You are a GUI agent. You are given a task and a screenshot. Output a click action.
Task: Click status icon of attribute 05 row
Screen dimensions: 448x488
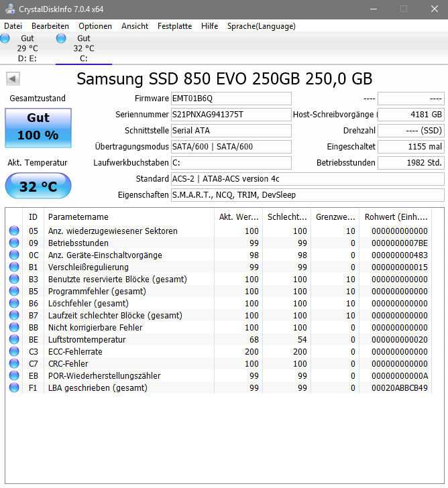click(x=14, y=231)
